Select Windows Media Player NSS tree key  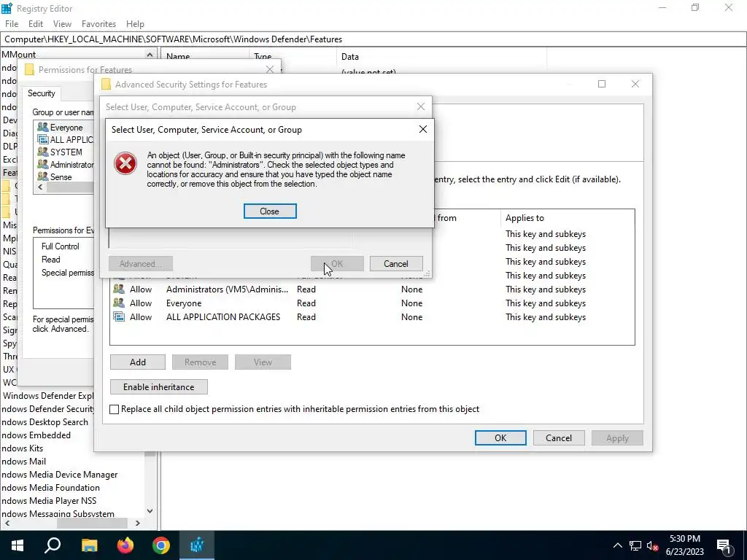49,500
